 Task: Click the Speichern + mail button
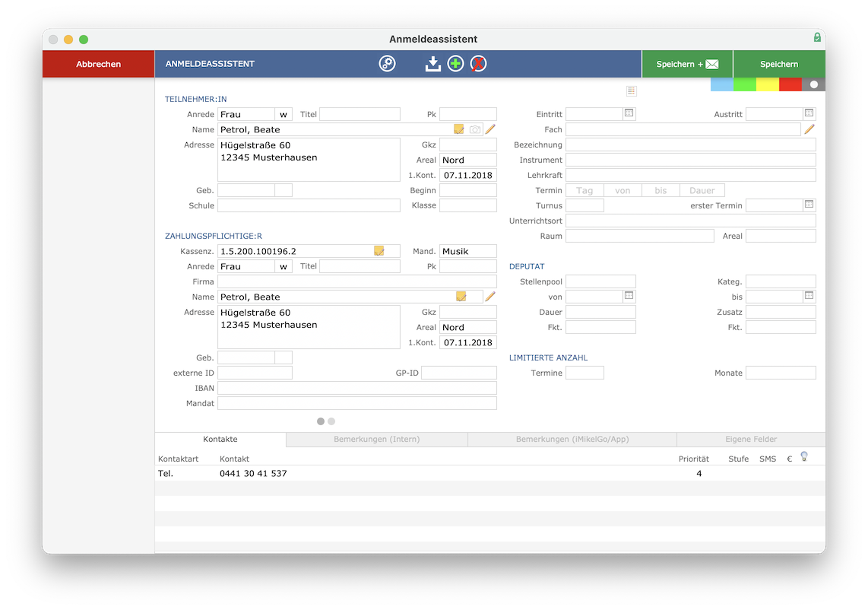click(687, 64)
